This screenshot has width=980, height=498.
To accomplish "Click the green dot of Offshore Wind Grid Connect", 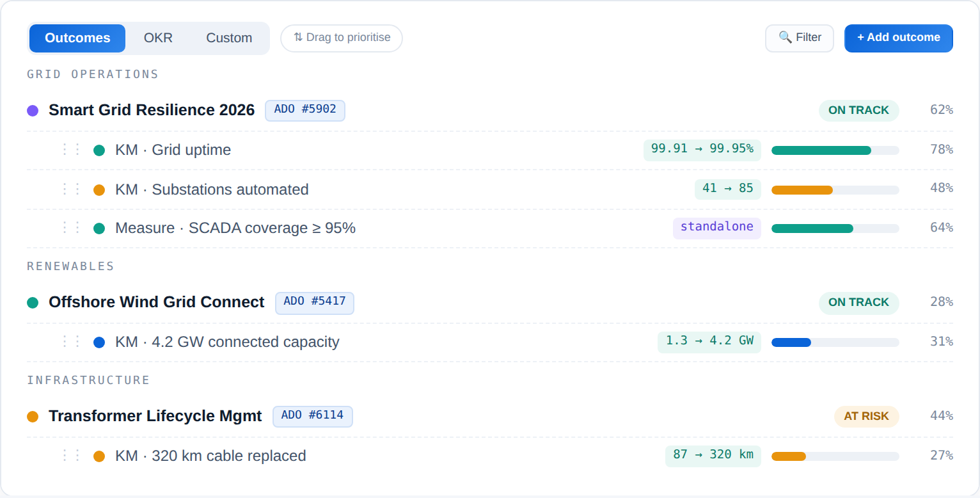I will 33,303.
